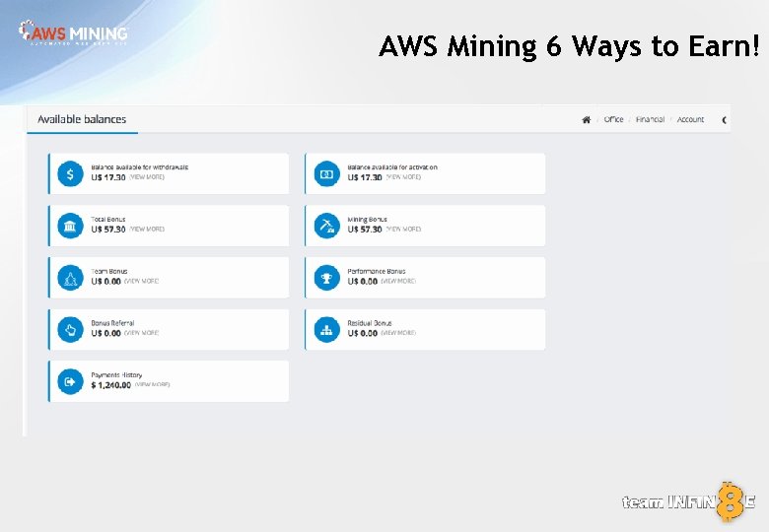Open the Office breadcrumb link
Viewport: 769px width, 532px height.
tap(613, 119)
